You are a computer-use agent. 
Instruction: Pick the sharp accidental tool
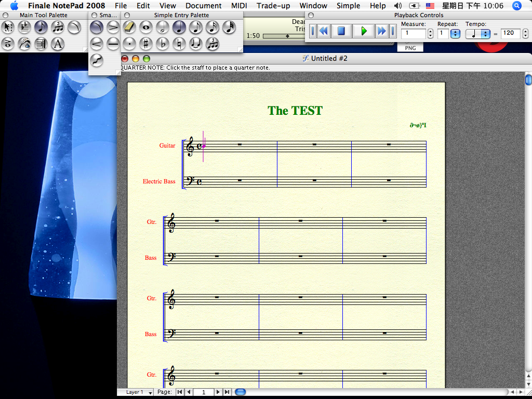pyautogui.click(x=146, y=44)
